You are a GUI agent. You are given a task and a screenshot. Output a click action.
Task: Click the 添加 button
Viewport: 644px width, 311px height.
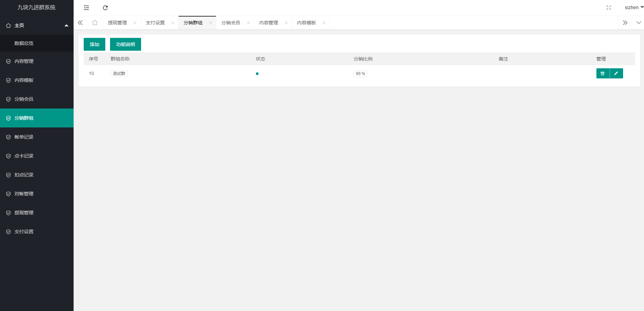pyautogui.click(x=95, y=44)
